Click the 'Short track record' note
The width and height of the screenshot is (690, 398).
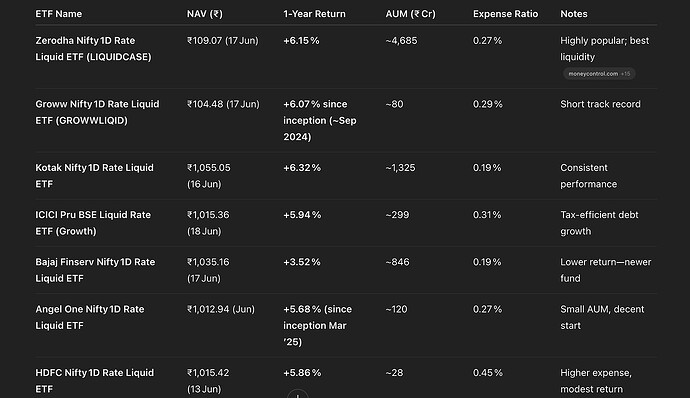[600, 104]
